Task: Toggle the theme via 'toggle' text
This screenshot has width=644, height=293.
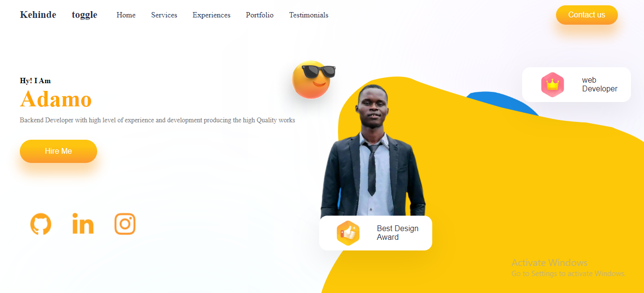Action: coord(85,15)
